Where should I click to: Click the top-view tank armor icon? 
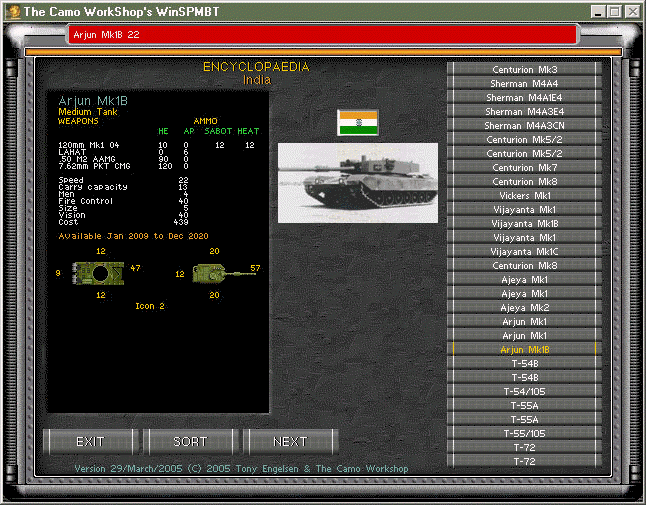pos(98,273)
